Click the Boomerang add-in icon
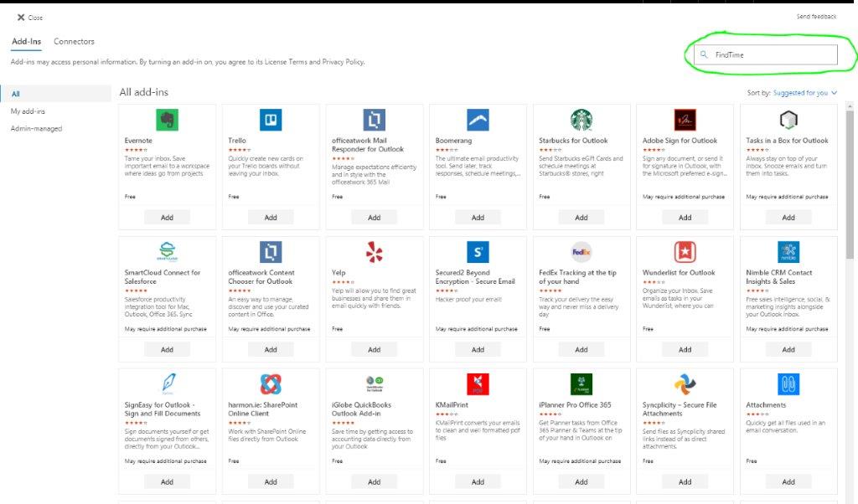The height and width of the screenshot is (504, 858). (478, 120)
